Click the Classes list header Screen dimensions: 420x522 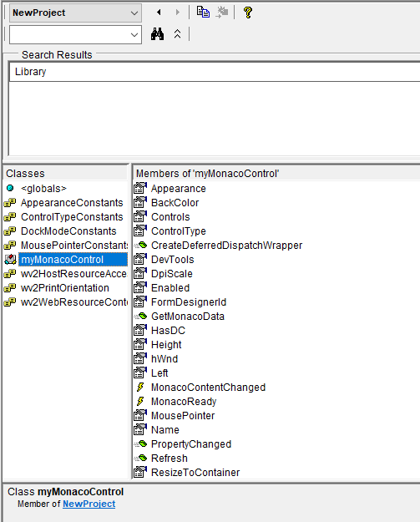point(66,174)
